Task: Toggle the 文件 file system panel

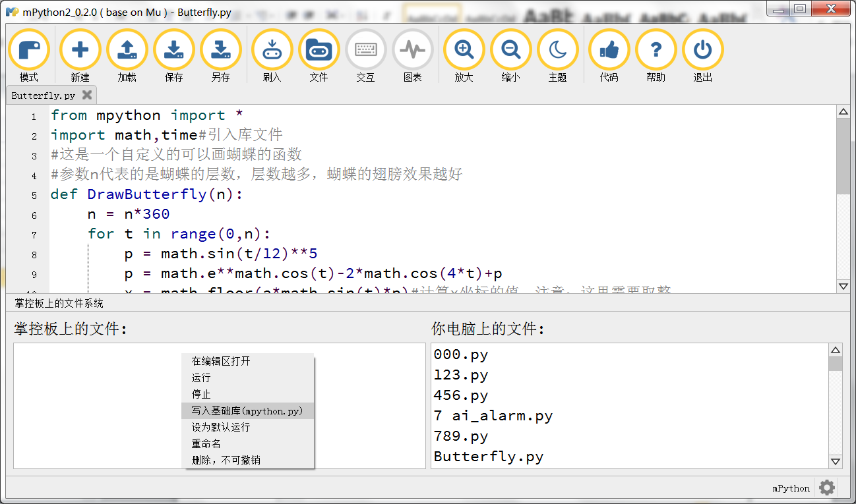Action: point(319,50)
